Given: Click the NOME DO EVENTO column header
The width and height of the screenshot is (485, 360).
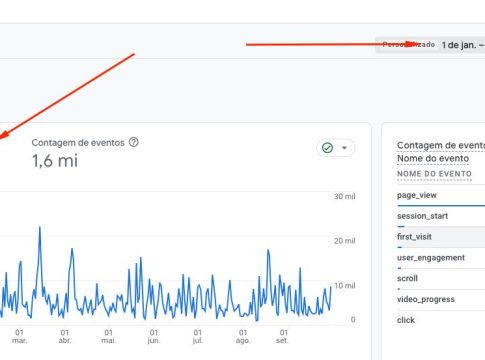Looking at the screenshot, I should (x=434, y=174).
